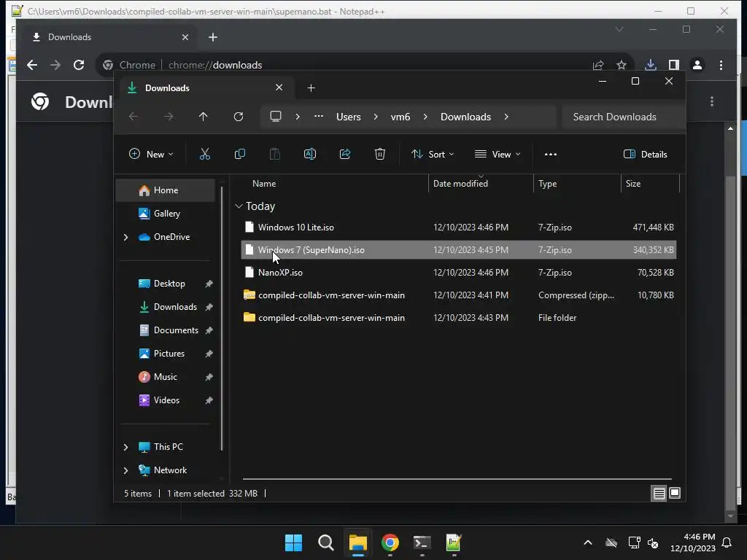This screenshot has width=747, height=560.
Task: Close the Explorer Downloads tab
Action: pos(279,87)
